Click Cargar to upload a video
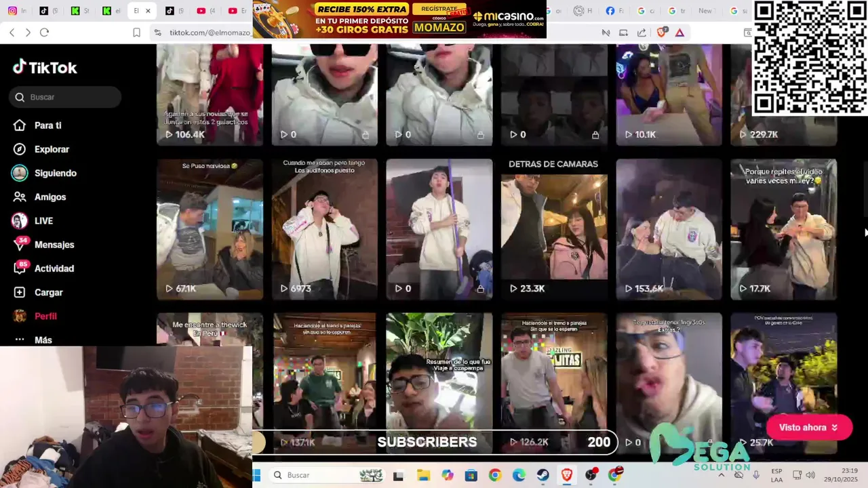The width and height of the screenshot is (868, 488). pos(40,292)
